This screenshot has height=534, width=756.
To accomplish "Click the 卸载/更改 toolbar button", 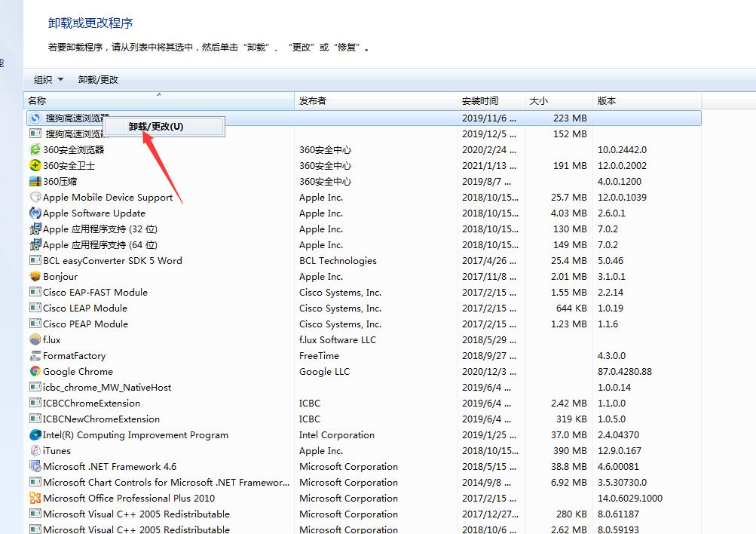I will coord(98,80).
